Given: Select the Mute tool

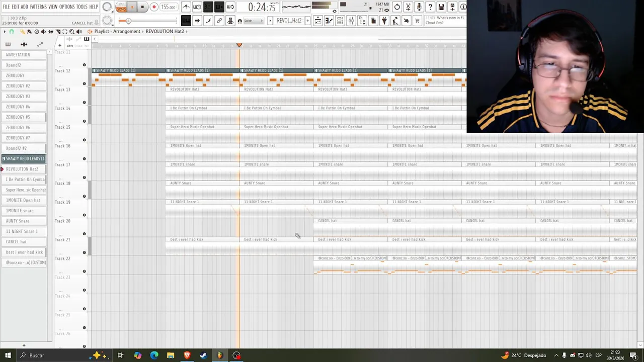Looking at the screenshot, I should [43, 32].
